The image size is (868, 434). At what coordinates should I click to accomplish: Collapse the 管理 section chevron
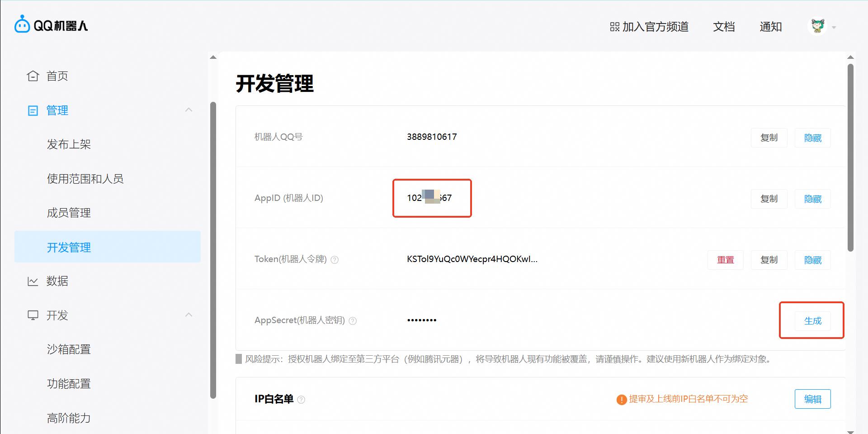(x=189, y=110)
